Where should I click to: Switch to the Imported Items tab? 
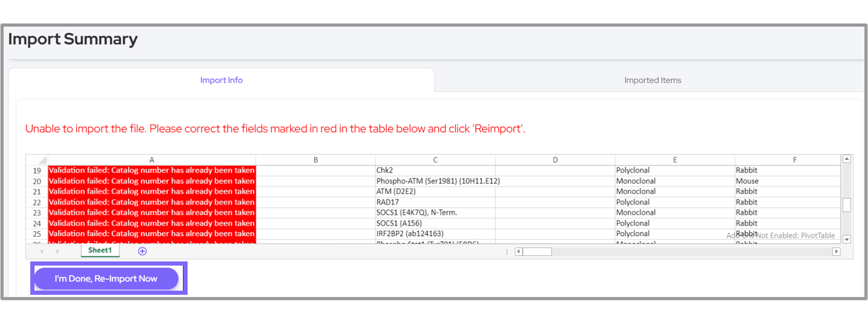[652, 80]
